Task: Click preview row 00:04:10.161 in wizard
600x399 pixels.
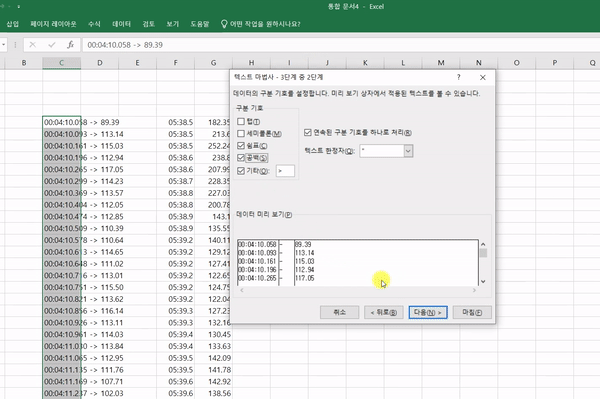Action: (257, 261)
